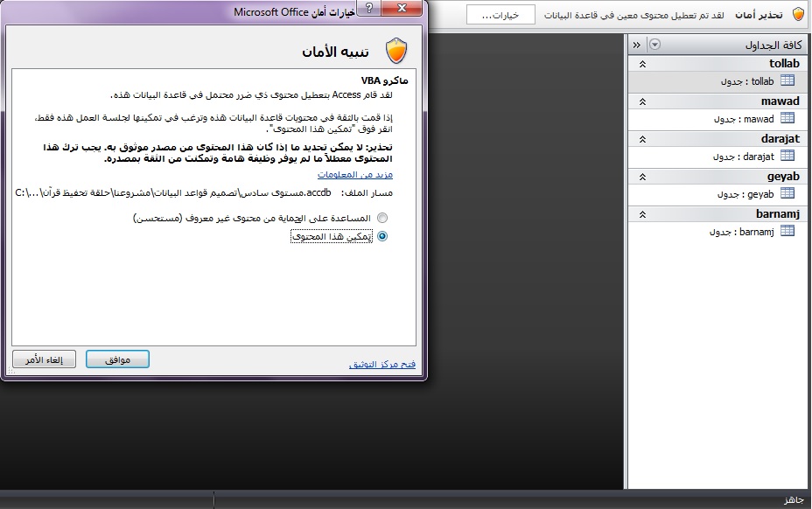Click the 'ماكرو VBA' heading in dialog
This screenshot has height=509, width=812.
pos(385,80)
